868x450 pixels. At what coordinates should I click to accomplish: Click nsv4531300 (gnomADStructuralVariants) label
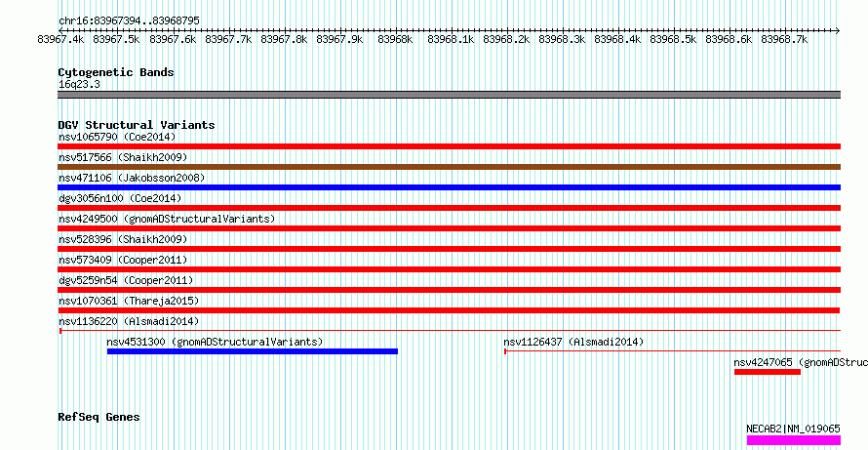(215, 342)
